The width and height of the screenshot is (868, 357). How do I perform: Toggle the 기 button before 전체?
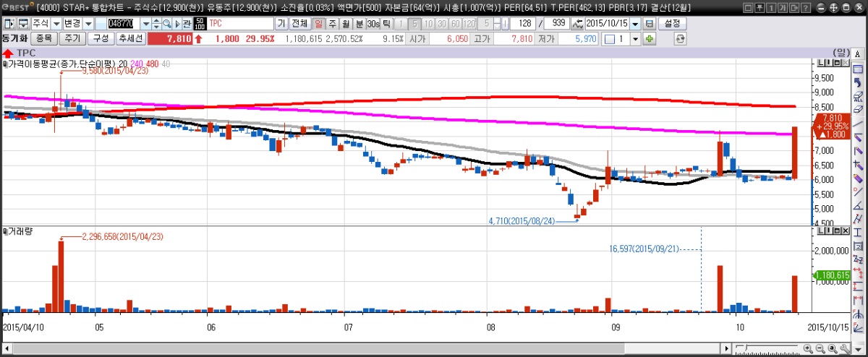tap(281, 24)
